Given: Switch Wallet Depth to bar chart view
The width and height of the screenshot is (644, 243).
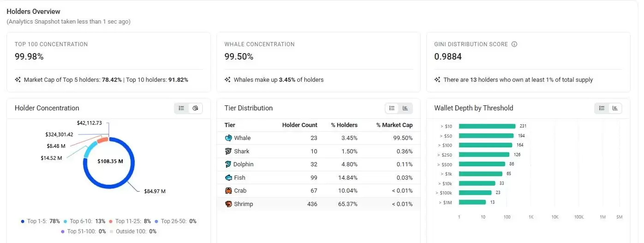Looking at the screenshot, I should point(615,108).
